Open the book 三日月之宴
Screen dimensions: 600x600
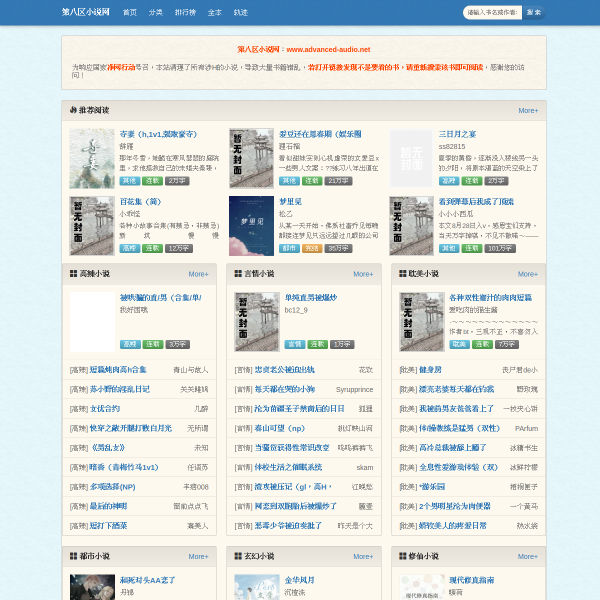point(457,134)
